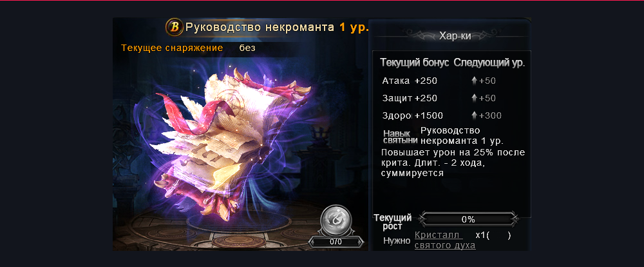Click the skill description text about крита

453,163
